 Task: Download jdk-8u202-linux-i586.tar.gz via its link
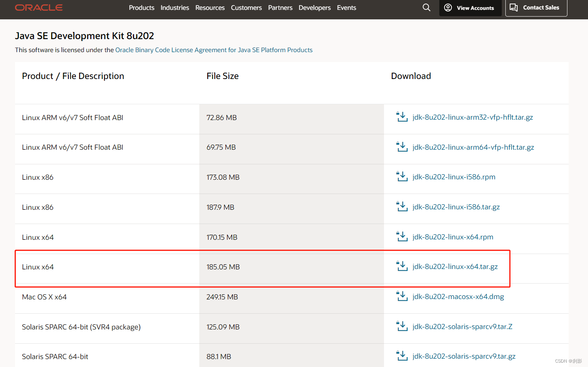(x=456, y=207)
